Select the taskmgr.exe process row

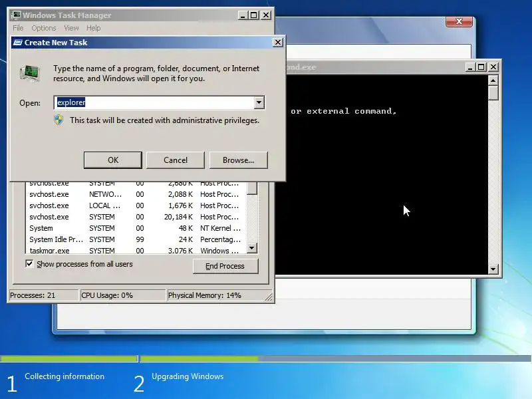[x=136, y=250]
